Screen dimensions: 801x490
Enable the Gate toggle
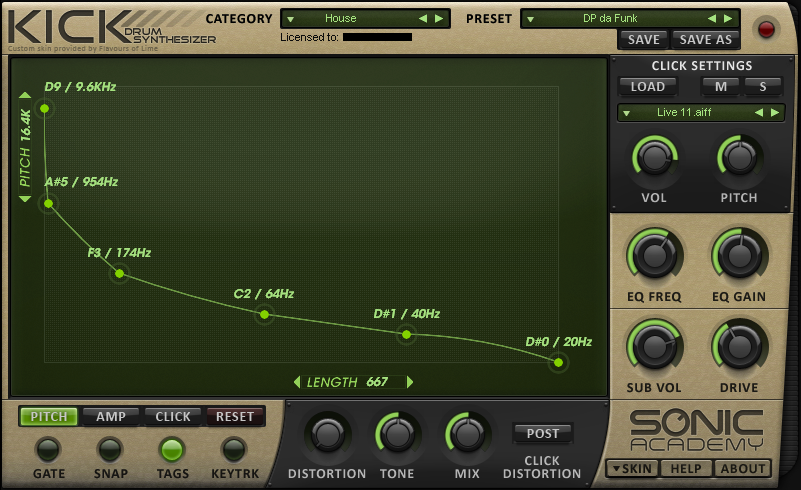(x=48, y=450)
